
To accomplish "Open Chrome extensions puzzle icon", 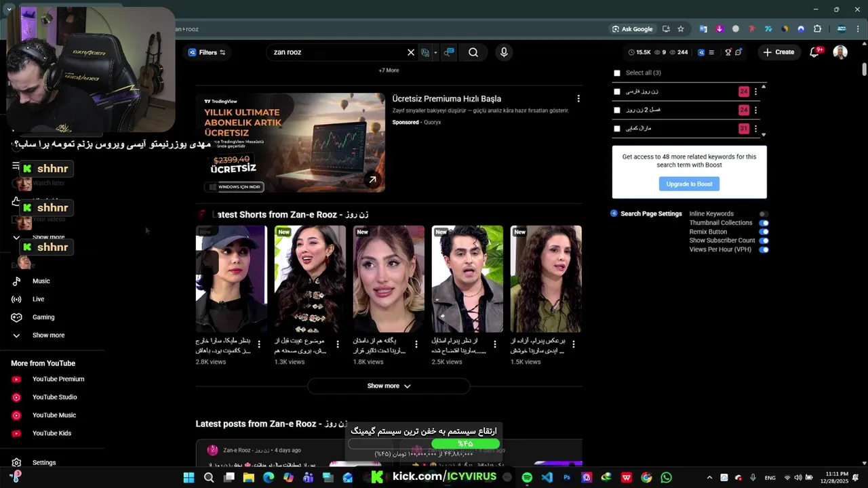I will (817, 29).
